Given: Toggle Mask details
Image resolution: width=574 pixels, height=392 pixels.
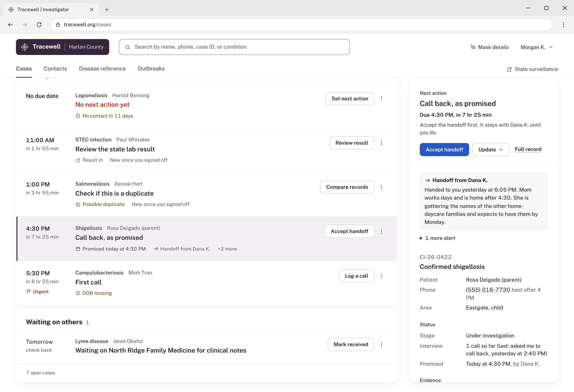Looking at the screenshot, I should [490, 47].
